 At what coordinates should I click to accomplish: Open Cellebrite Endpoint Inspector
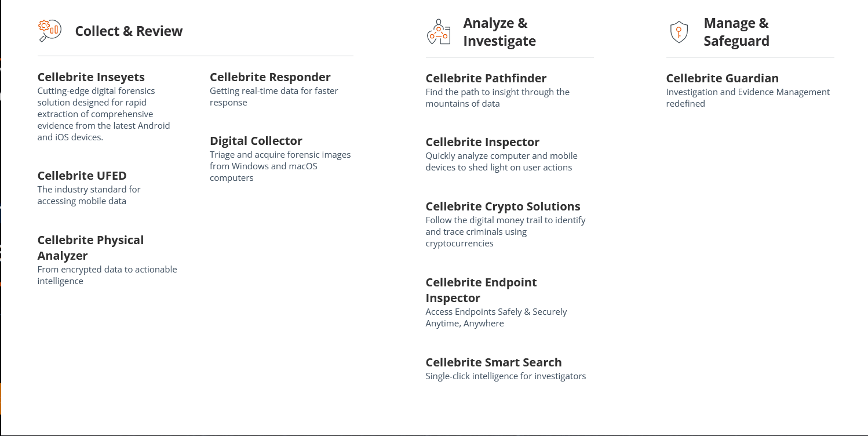pos(482,290)
